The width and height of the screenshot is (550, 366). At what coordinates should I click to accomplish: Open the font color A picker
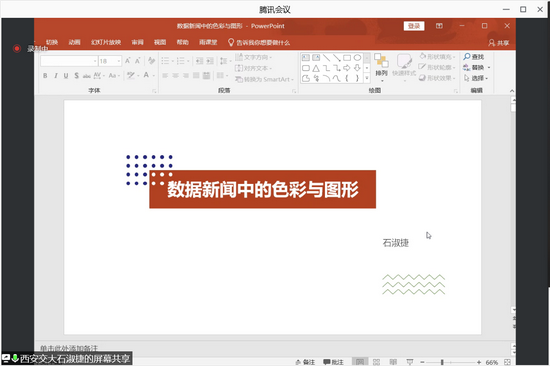(148, 75)
